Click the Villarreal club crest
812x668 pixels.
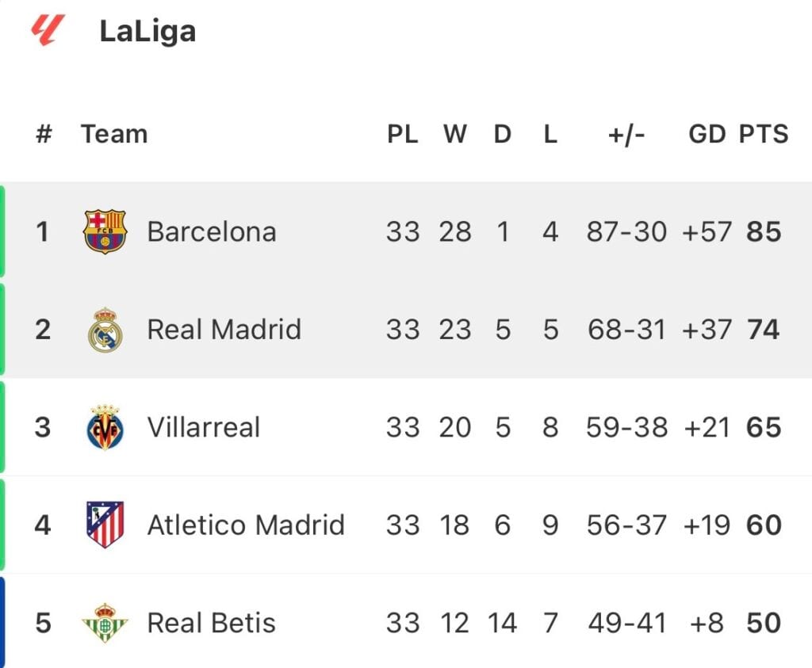105,427
